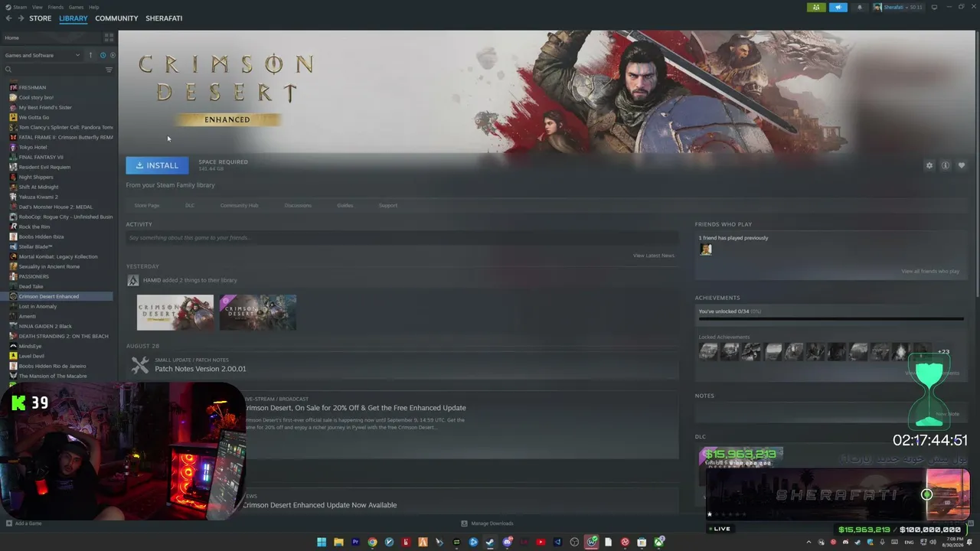Select Stellar Blade in the library list
Viewport: 980px width, 551px height.
click(36, 246)
